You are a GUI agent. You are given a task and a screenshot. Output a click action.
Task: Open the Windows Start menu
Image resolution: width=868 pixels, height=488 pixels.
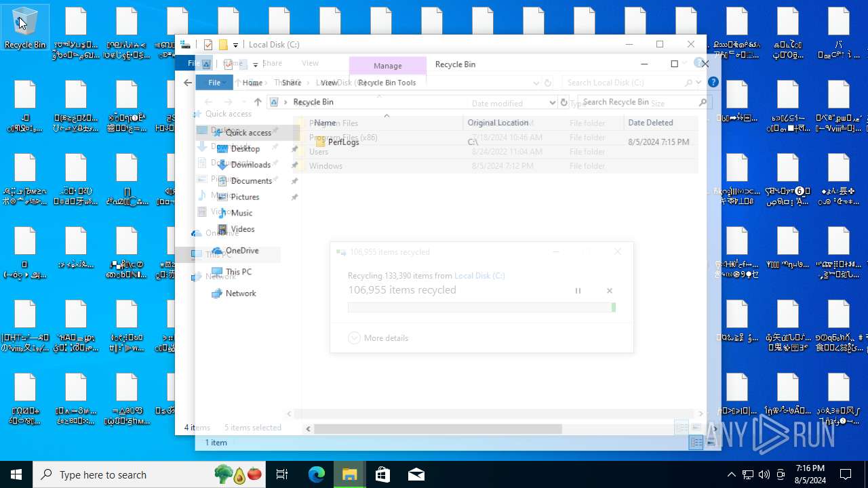coord(16,474)
